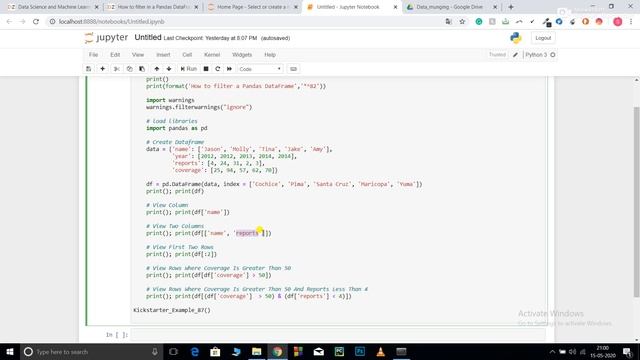The image size is (640, 360).
Task: Click the Python logo icon
Action: point(516,38)
